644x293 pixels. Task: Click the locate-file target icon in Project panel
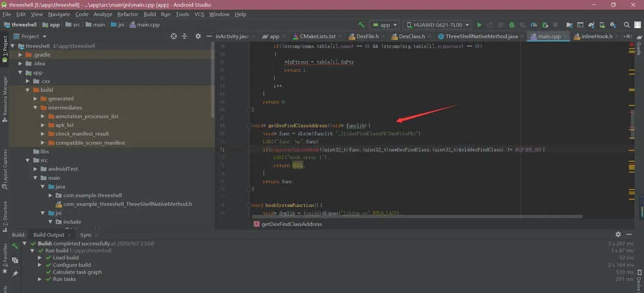[x=174, y=36]
